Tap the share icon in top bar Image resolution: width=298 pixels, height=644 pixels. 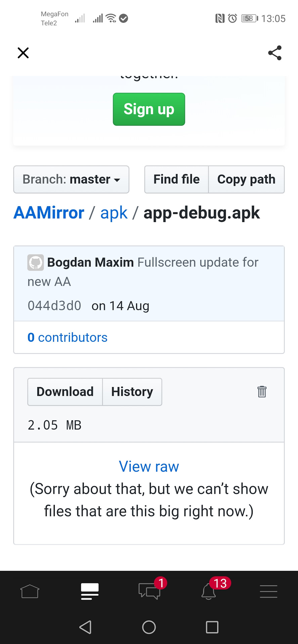point(274,53)
